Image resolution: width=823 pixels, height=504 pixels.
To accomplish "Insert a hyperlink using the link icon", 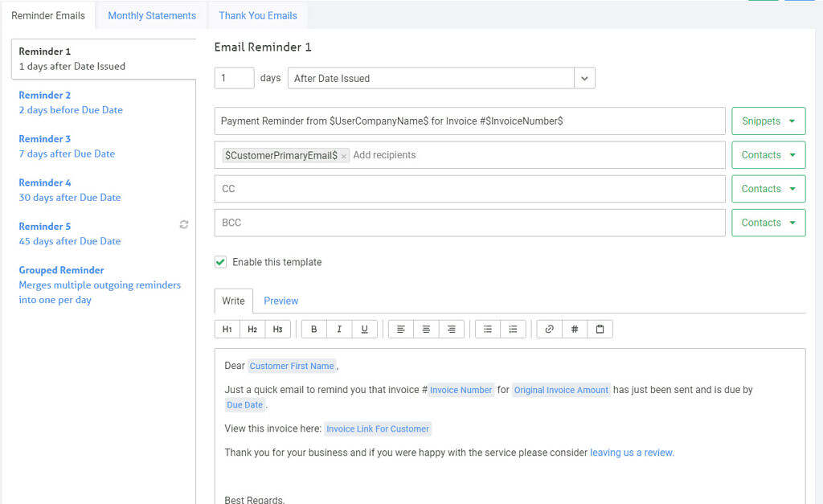I will point(549,329).
